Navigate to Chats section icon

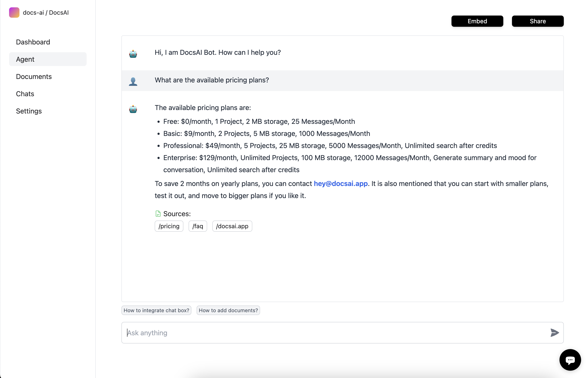click(24, 94)
